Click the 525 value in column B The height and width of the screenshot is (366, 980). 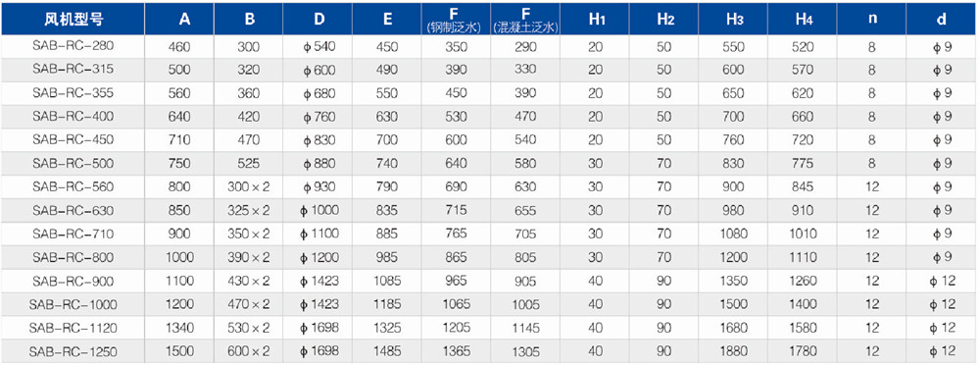[249, 163]
